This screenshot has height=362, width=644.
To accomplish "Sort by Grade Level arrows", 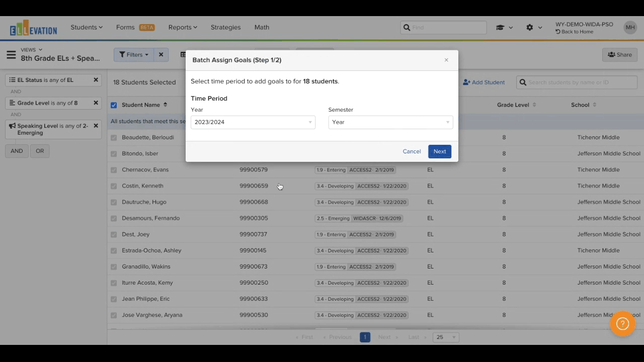I will 534,105.
